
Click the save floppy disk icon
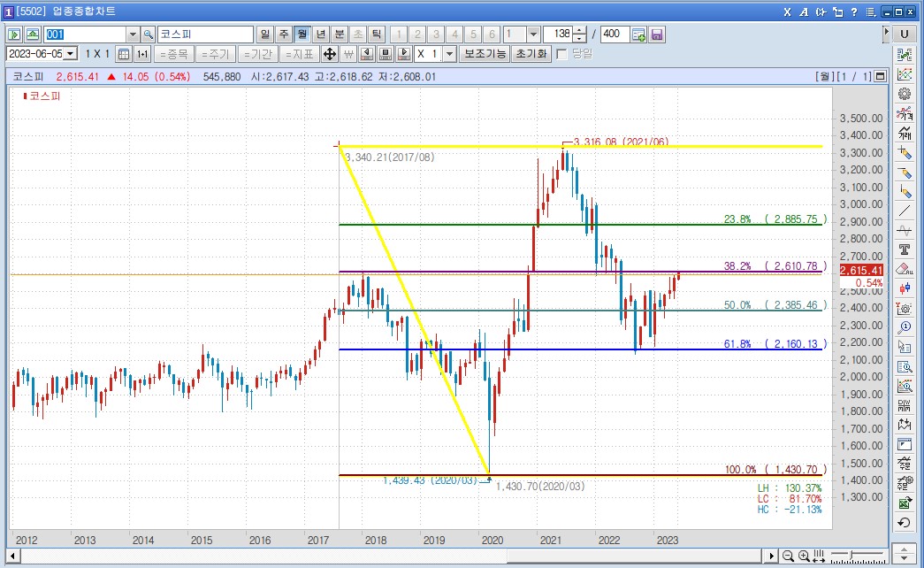[657, 35]
